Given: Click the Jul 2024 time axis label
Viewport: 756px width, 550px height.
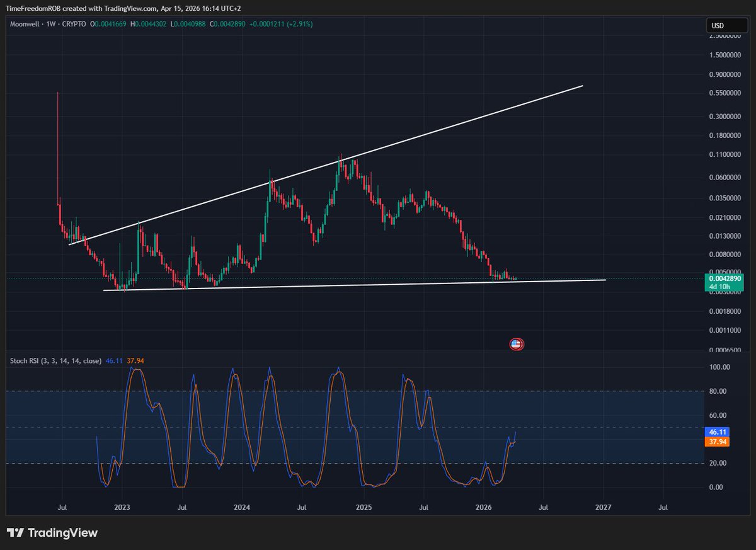Looking at the screenshot, I should (302, 507).
